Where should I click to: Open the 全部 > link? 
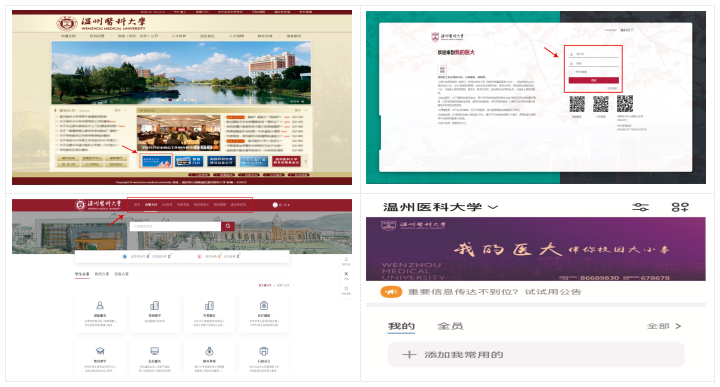click(x=664, y=326)
